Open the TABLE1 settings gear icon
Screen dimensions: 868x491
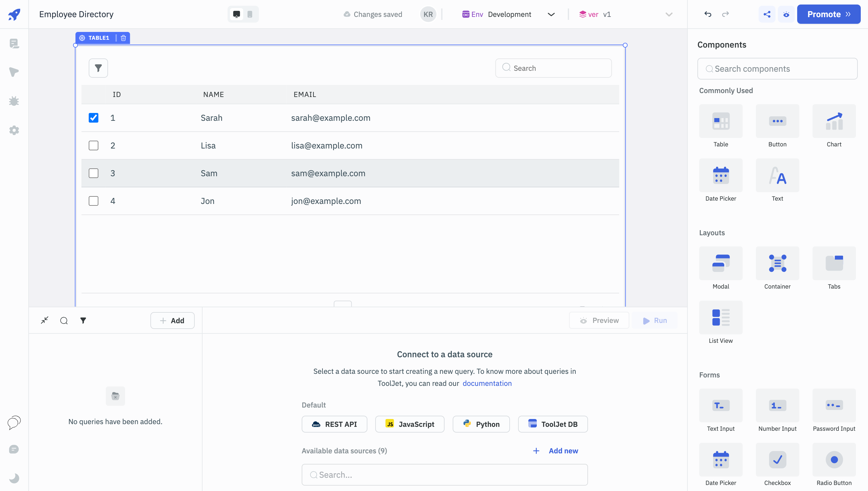pos(82,38)
